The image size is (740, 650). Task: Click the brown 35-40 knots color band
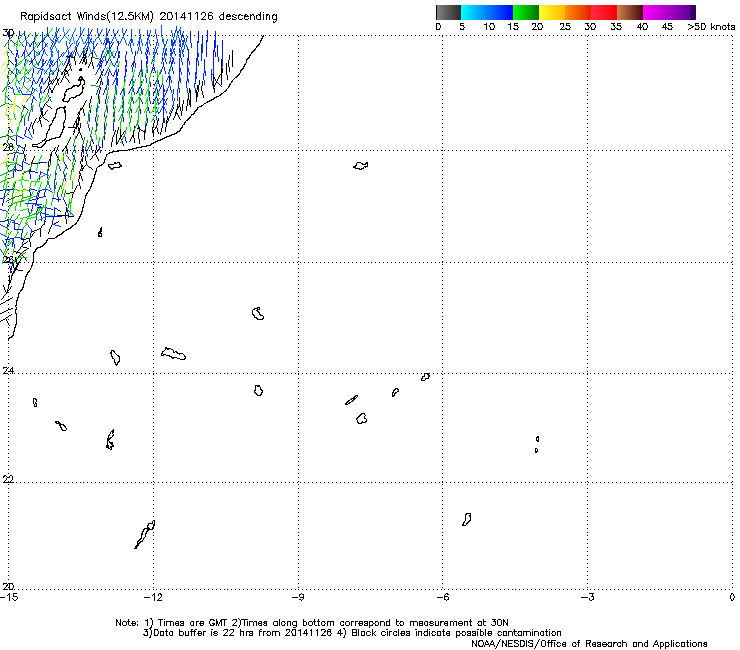coord(630,12)
